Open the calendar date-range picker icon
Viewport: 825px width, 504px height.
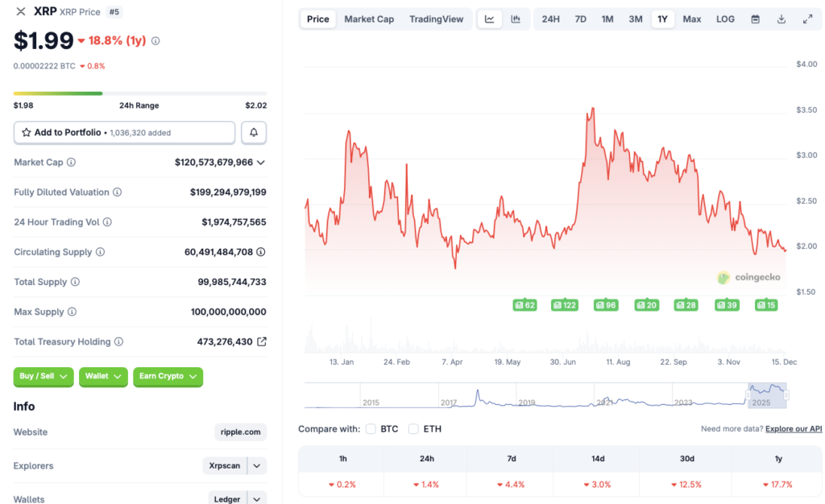coord(755,19)
